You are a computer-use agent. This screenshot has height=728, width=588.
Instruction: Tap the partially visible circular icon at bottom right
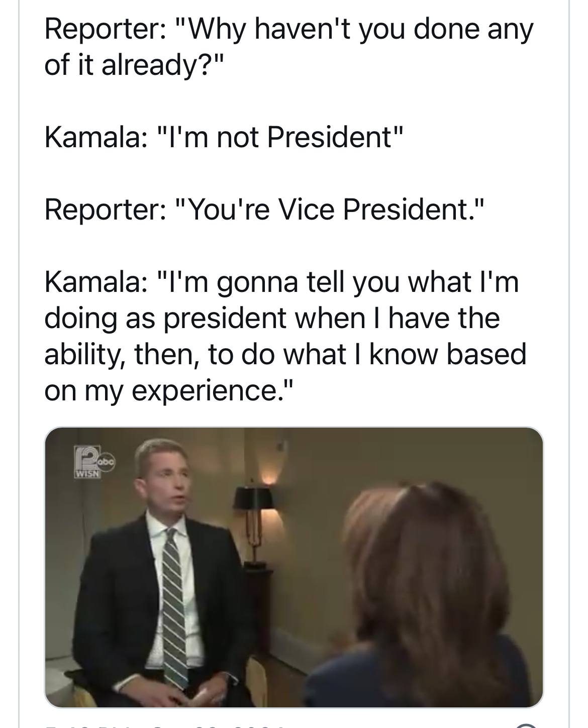pyautogui.click(x=526, y=725)
